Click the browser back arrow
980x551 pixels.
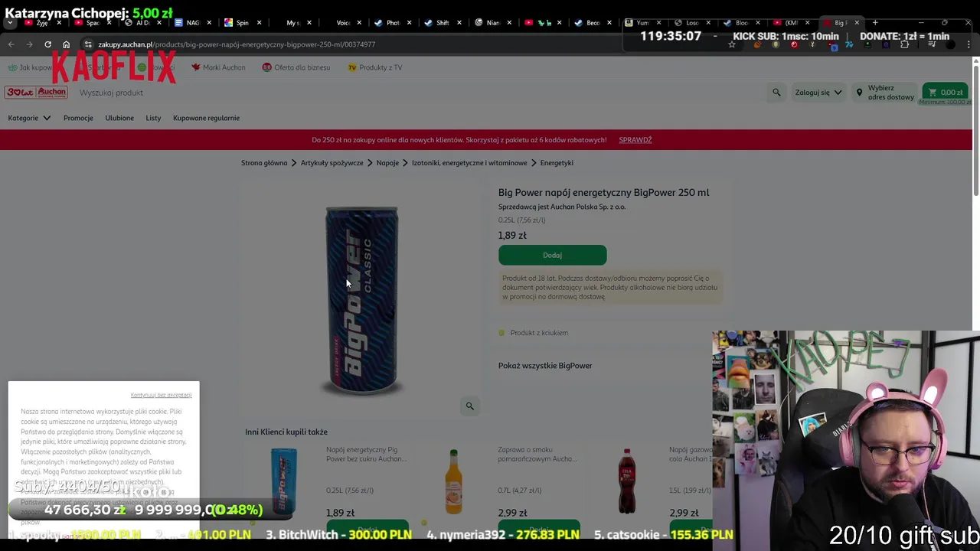pyautogui.click(x=11, y=44)
